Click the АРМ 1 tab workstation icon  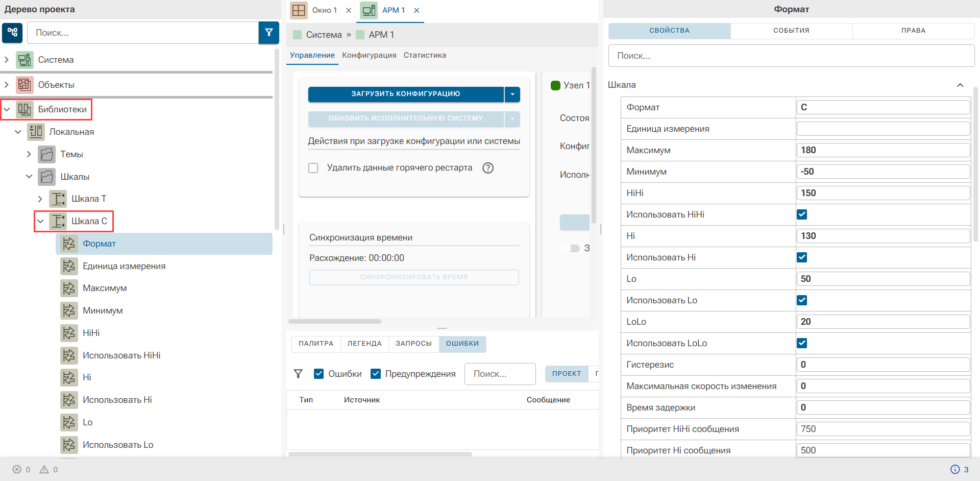[x=369, y=10]
